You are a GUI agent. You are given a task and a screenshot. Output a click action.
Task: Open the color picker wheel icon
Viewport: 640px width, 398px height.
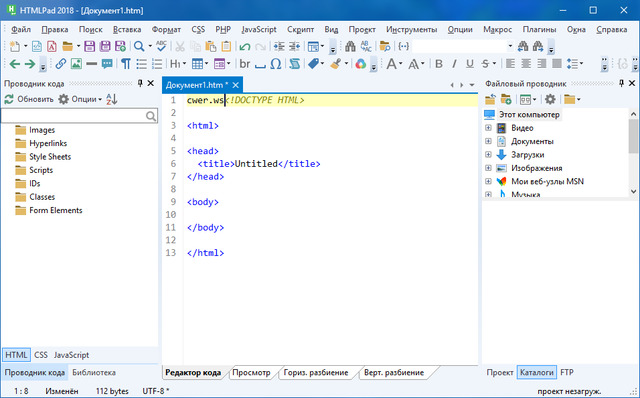[360, 64]
